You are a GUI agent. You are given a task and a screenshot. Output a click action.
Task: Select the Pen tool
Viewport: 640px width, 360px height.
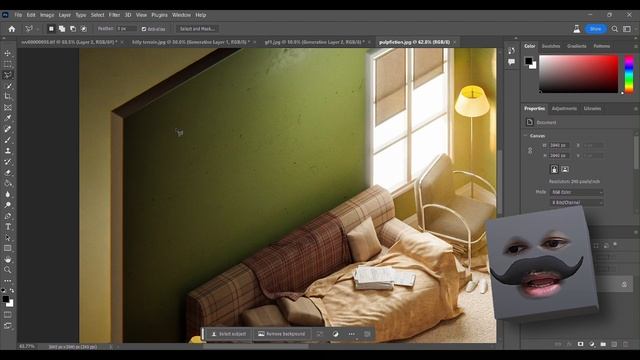8,216
